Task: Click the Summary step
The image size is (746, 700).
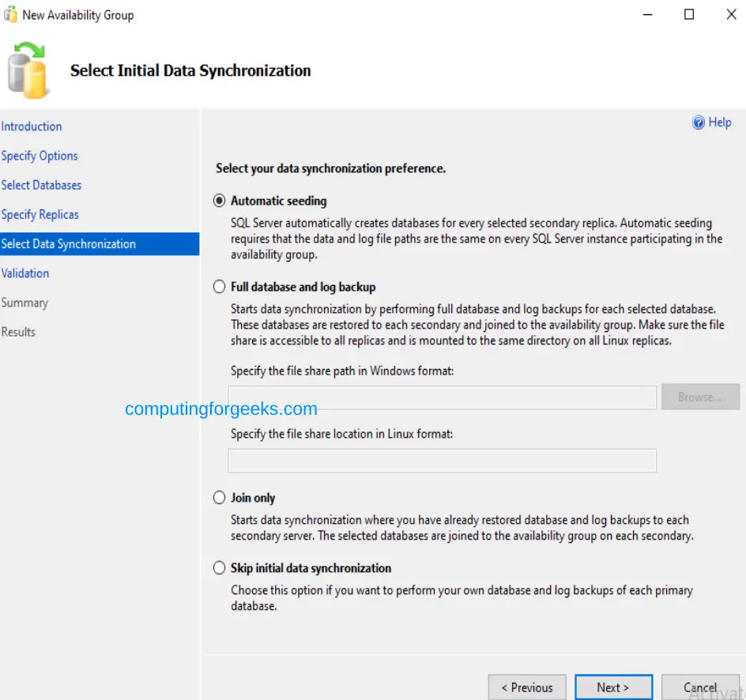Action: pos(24,303)
